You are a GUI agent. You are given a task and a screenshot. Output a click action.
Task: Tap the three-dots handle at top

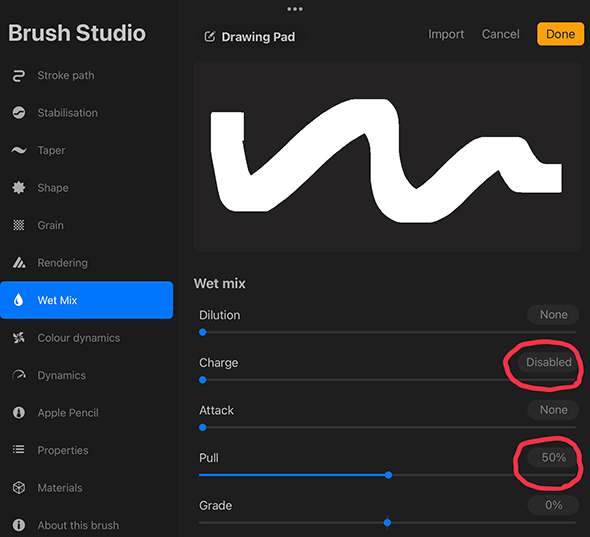pos(295,9)
